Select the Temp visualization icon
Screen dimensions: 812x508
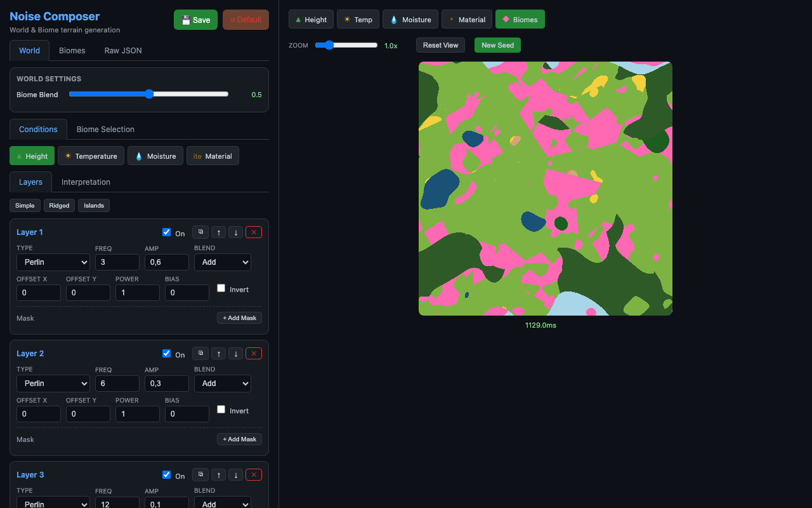pos(358,19)
